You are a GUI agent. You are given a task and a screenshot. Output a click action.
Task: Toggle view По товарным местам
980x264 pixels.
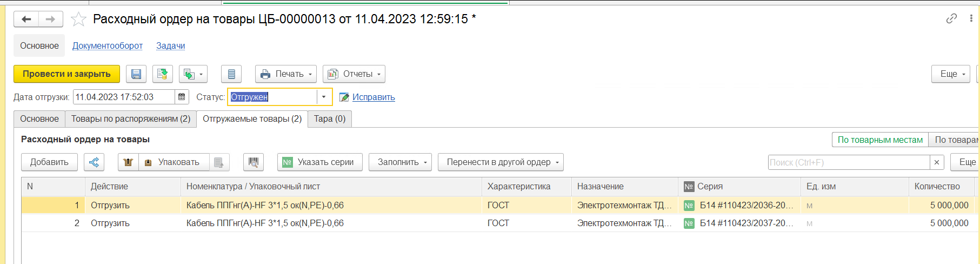(x=880, y=140)
